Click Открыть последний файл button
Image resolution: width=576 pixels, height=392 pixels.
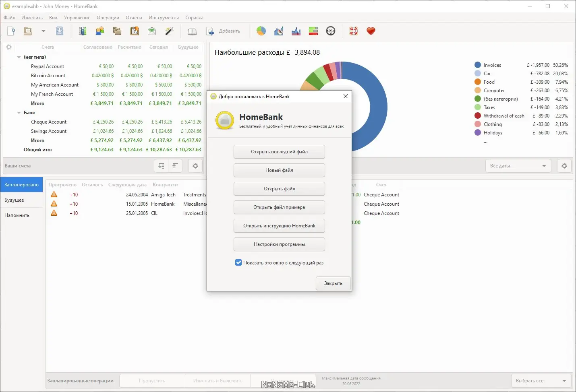[279, 152]
